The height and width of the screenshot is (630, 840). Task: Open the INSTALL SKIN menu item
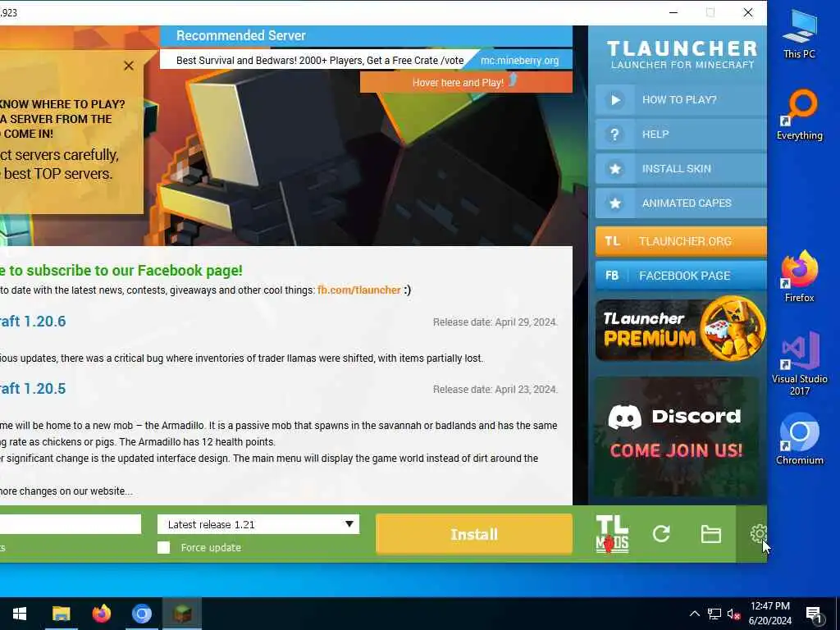point(681,169)
